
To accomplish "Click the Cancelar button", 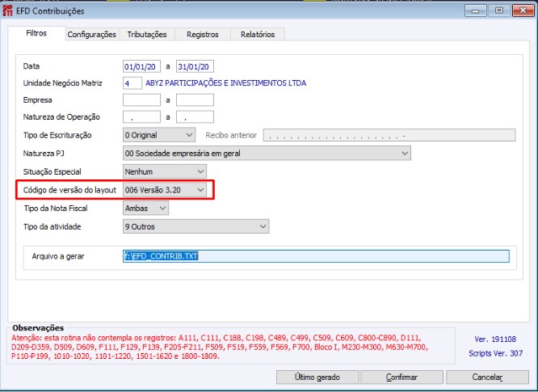I will click(487, 377).
